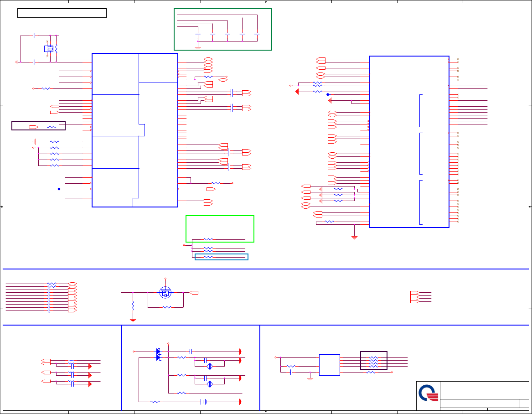Select the ground symbol below the MOSFET pull-down resistor
This screenshot has height=414, width=532.
tap(133, 320)
